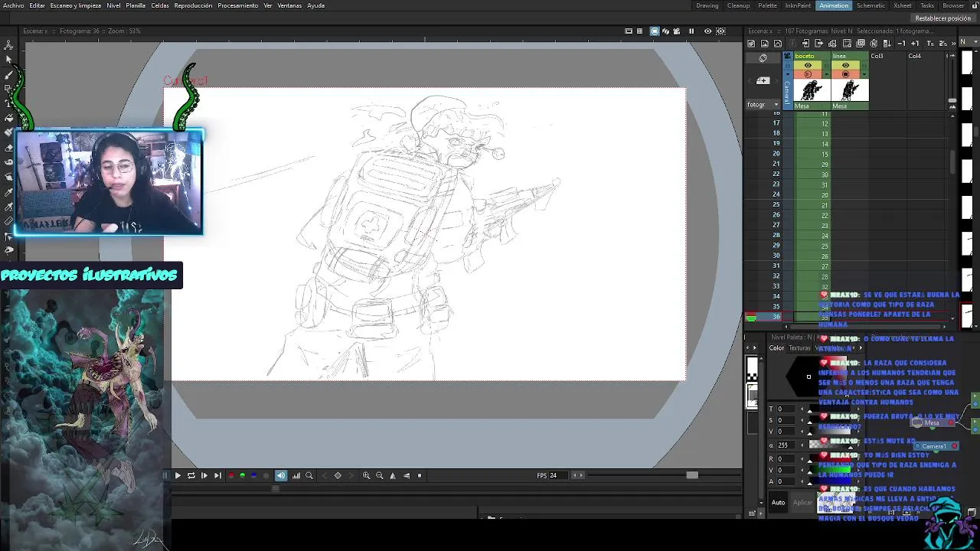This screenshot has width=980, height=551.
Task: Click the playback frame slider handle
Action: 692,475
